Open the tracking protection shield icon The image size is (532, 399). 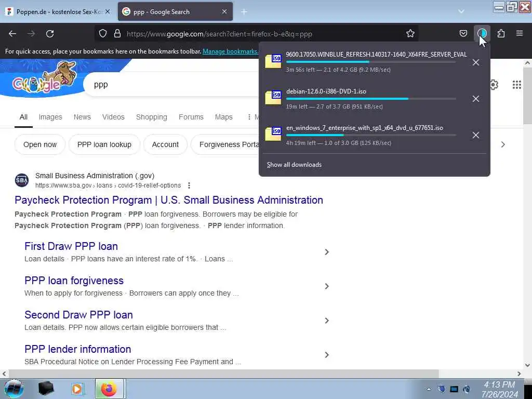point(103,34)
